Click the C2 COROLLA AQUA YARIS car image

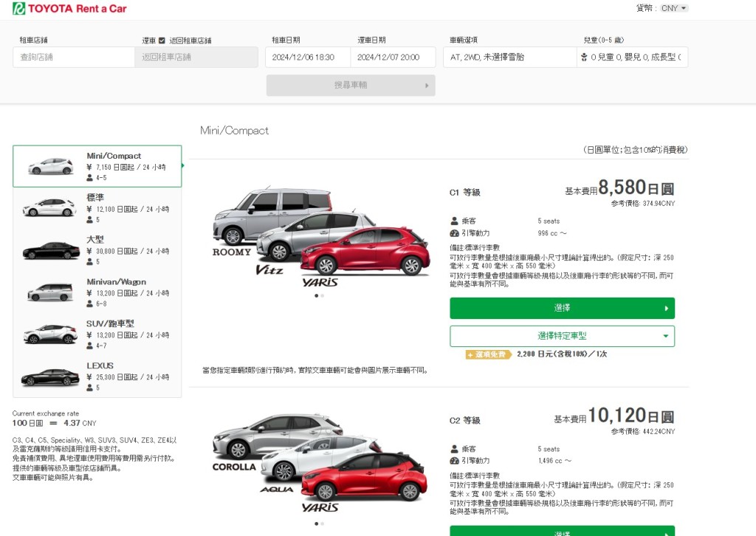[320, 464]
